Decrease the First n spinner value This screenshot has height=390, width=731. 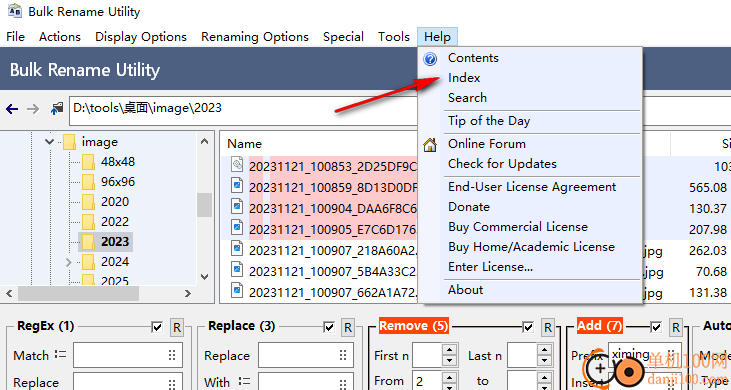coord(449,361)
